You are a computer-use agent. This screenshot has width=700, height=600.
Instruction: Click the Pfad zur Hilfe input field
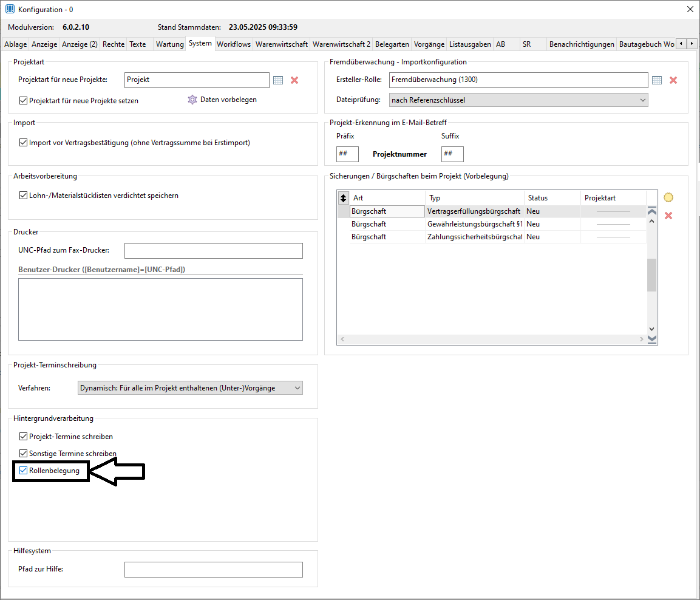[213, 569]
